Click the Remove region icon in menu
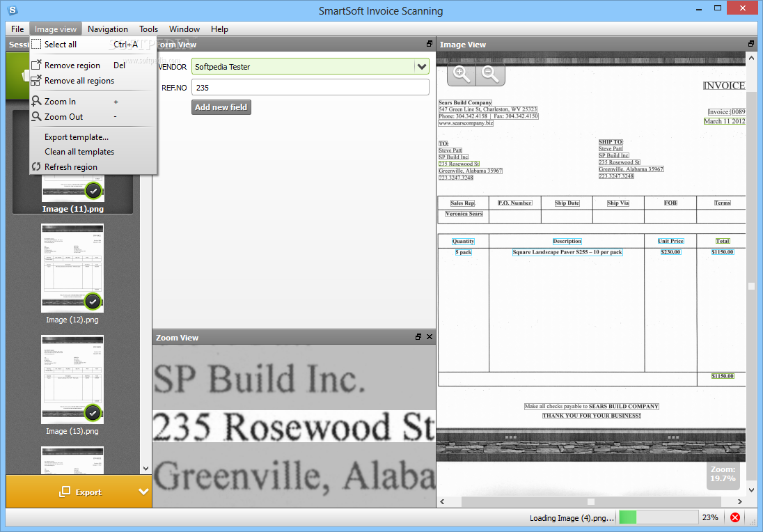 [x=36, y=65]
